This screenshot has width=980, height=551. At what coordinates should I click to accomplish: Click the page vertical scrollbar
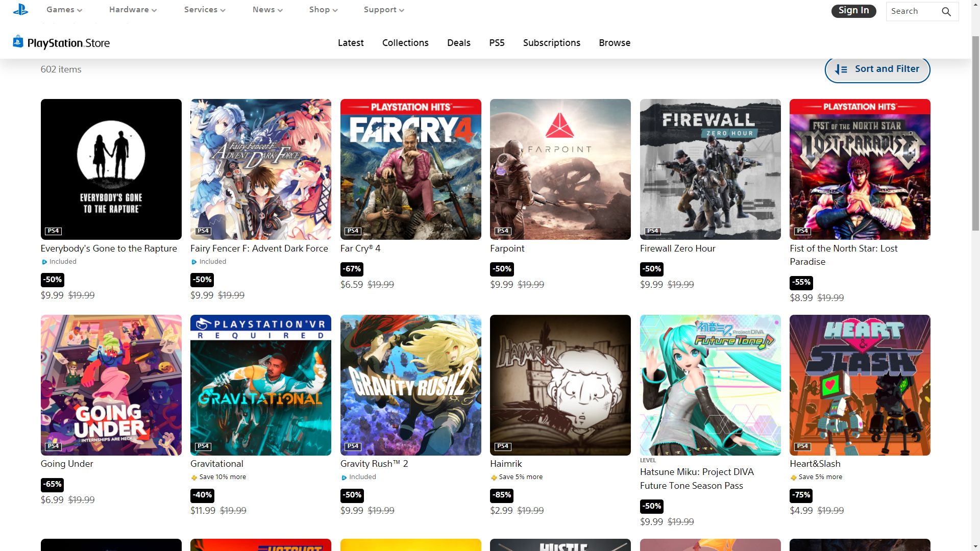coord(975,133)
